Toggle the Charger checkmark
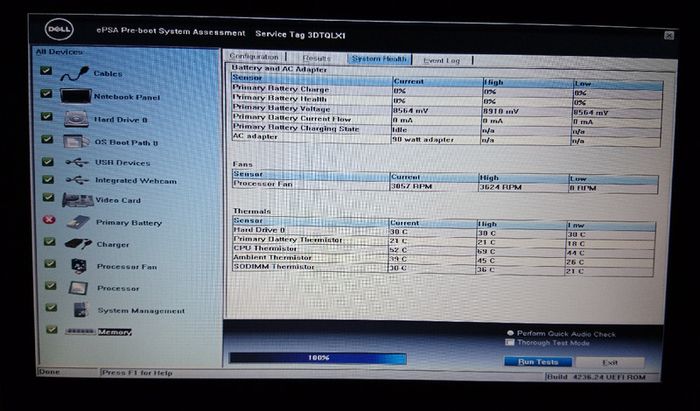Image resolution: width=700 pixels, height=411 pixels. click(x=50, y=241)
